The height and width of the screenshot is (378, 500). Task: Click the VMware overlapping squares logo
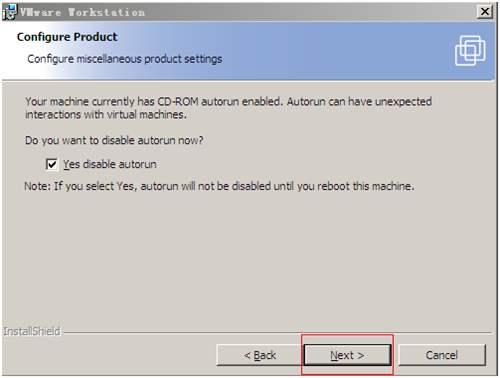pos(470,51)
